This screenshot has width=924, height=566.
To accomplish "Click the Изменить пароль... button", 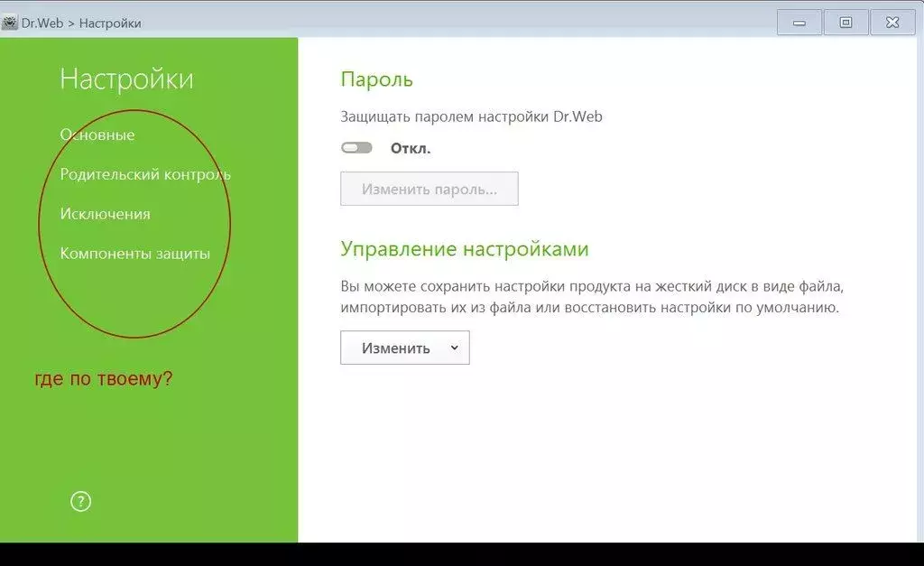I will [x=429, y=189].
